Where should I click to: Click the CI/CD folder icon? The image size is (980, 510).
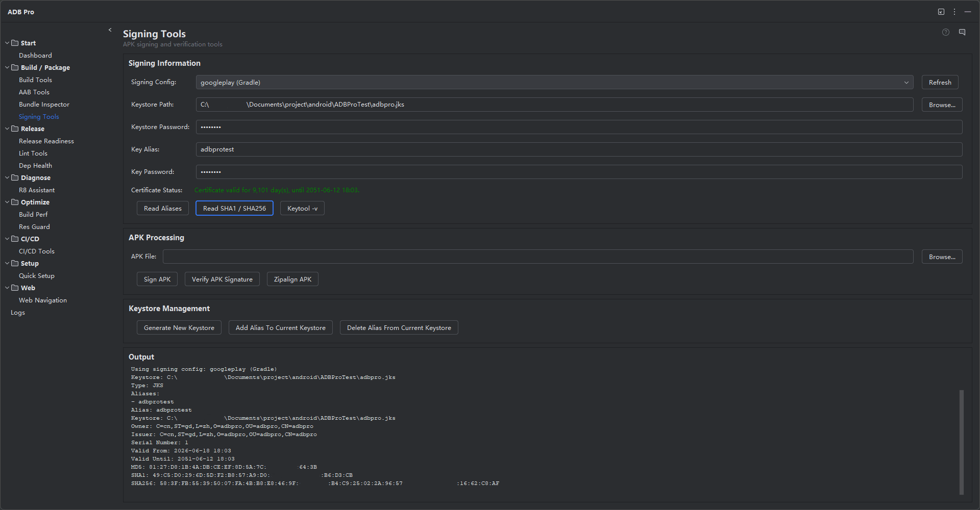pyautogui.click(x=15, y=239)
